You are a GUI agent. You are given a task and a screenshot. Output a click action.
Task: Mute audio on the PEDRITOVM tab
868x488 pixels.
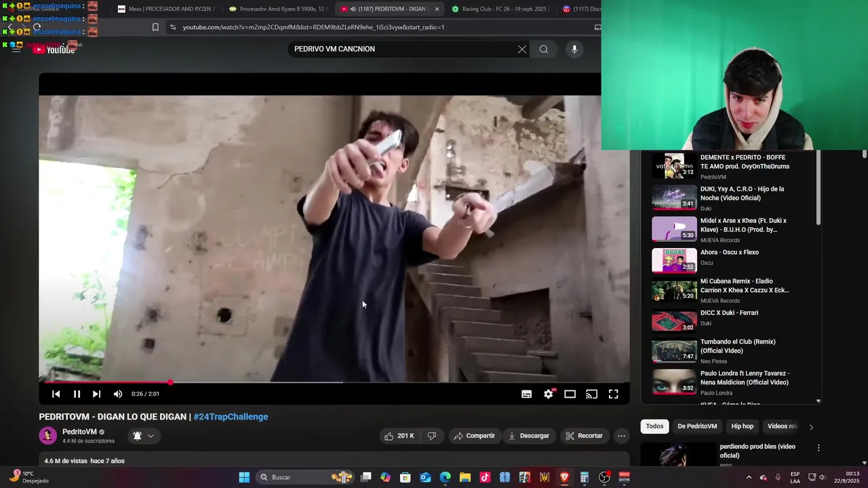(353, 9)
